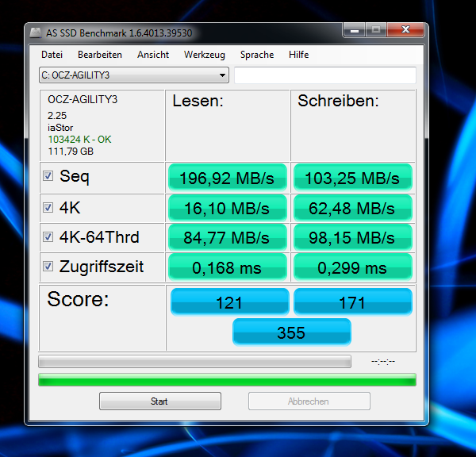This screenshot has width=476, height=457.
Task: Click the gray current-test progress bar
Action: (x=194, y=361)
